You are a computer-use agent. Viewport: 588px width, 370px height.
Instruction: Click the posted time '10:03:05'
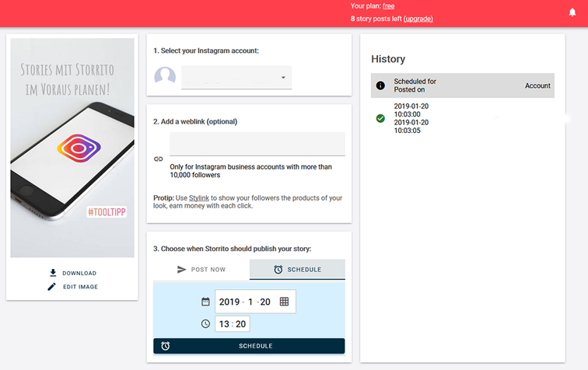pos(407,131)
